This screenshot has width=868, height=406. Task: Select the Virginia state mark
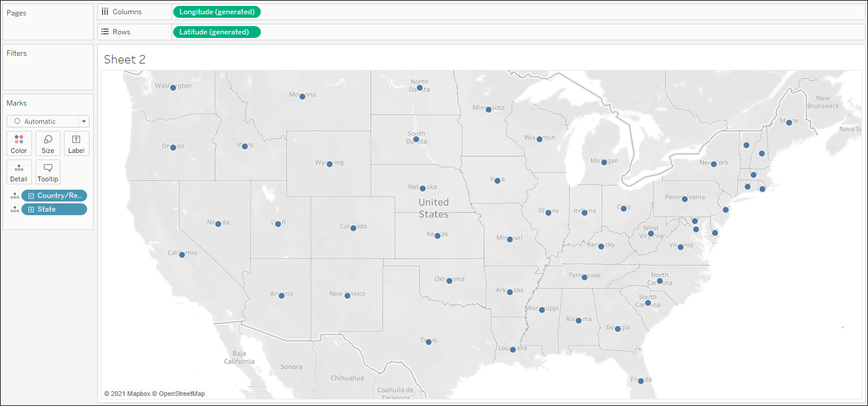coord(681,247)
